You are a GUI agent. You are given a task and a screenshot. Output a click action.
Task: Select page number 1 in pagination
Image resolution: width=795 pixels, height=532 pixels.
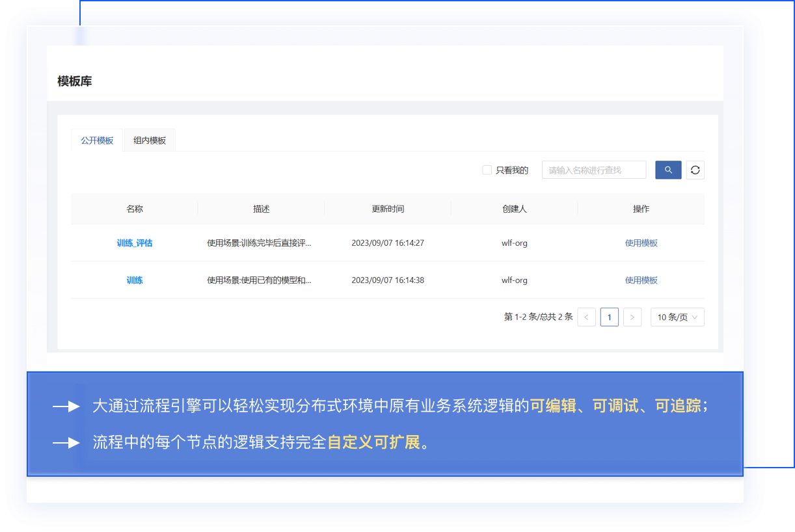609,317
